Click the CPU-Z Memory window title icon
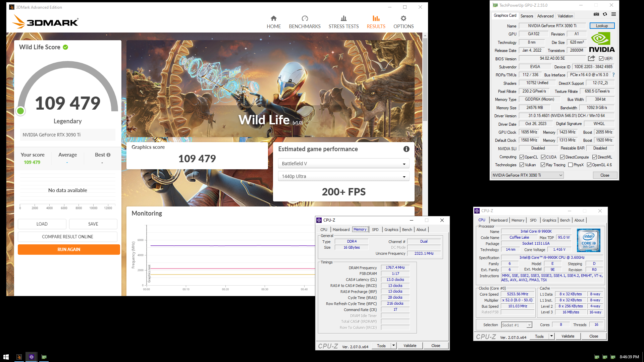This screenshot has width=644, height=362. coord(319,220)
